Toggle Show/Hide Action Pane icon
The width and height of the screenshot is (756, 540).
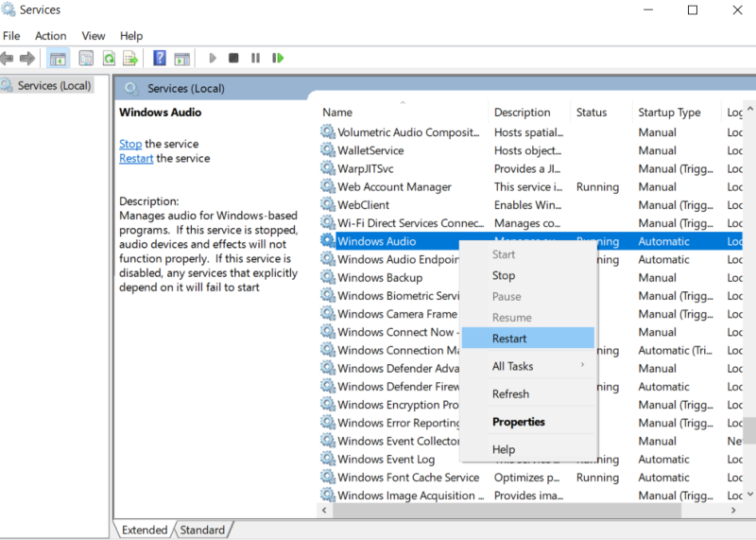pyautogui.click(x=181, y=59)
